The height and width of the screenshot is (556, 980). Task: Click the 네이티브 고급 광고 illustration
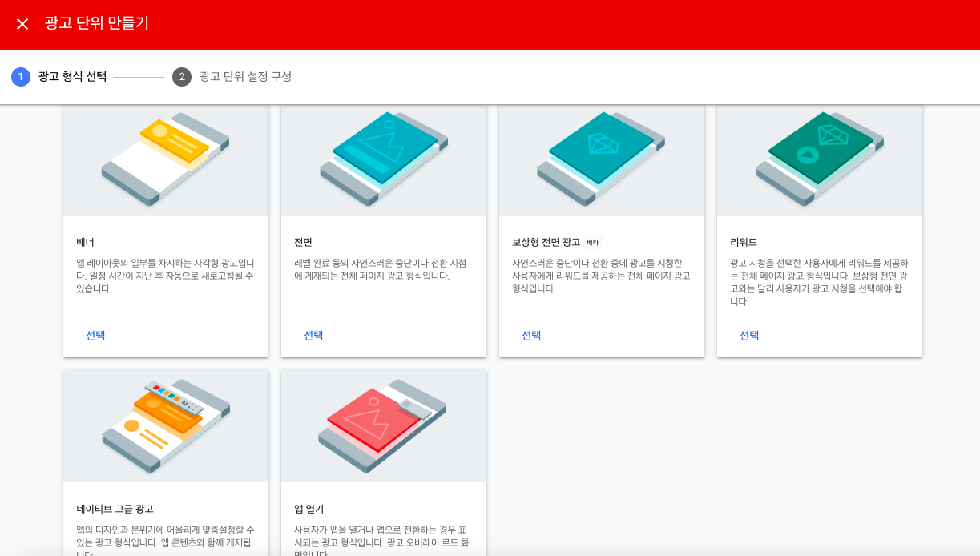(x=166, y=425)
